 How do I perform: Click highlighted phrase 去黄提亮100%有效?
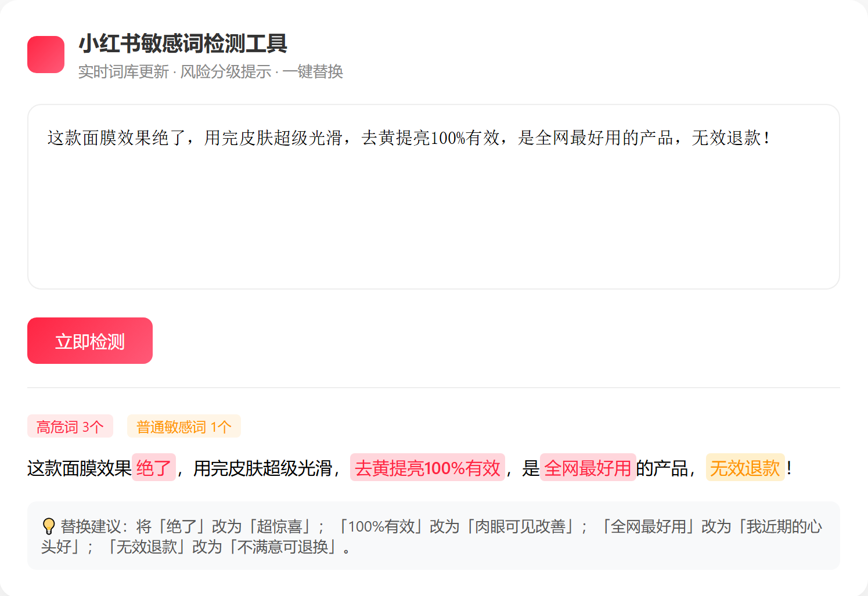pos(427,468)
